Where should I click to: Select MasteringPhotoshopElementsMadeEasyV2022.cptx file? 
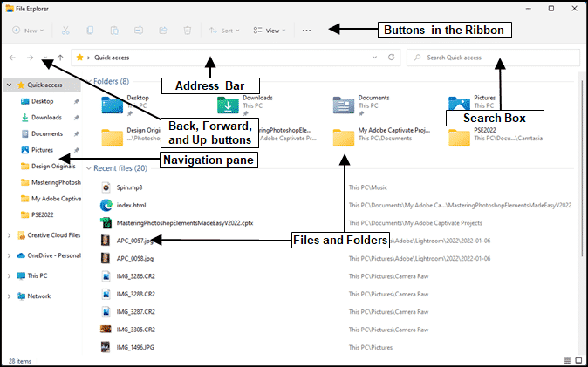click(185, 223)
